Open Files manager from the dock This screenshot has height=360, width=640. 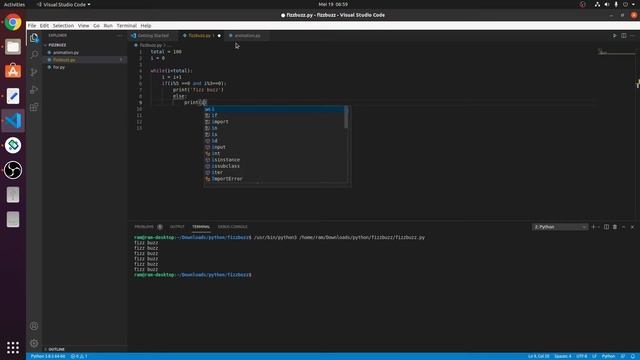tap(13, 47)
